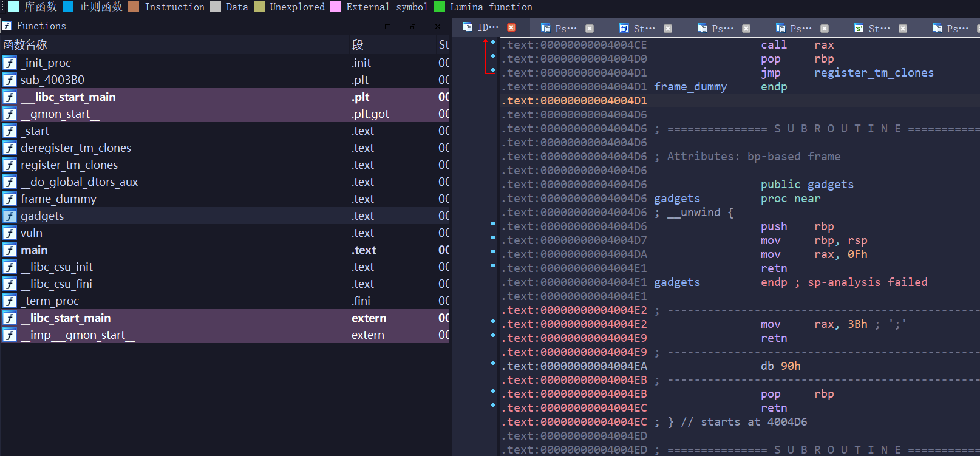Toggle breakpoint dot on db 90h line

tap(493, 363)
